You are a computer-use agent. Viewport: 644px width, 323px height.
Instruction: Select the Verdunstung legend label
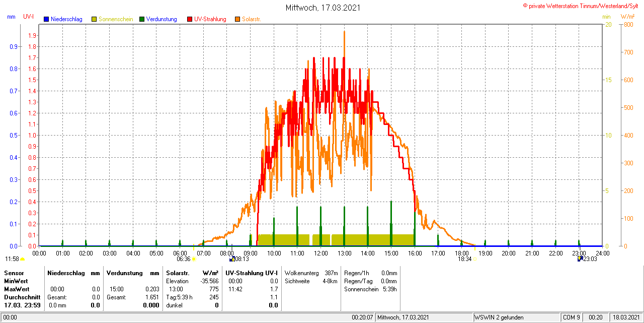[162, 19]
